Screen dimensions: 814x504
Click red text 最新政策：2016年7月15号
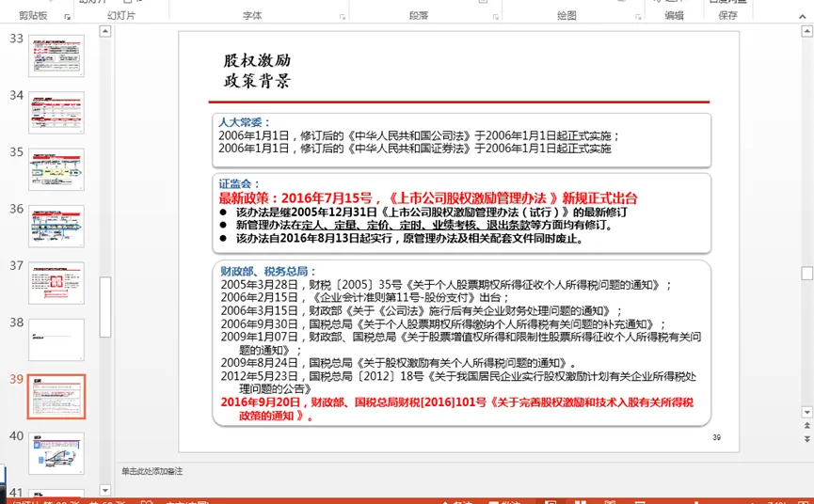tap(428, 198)
